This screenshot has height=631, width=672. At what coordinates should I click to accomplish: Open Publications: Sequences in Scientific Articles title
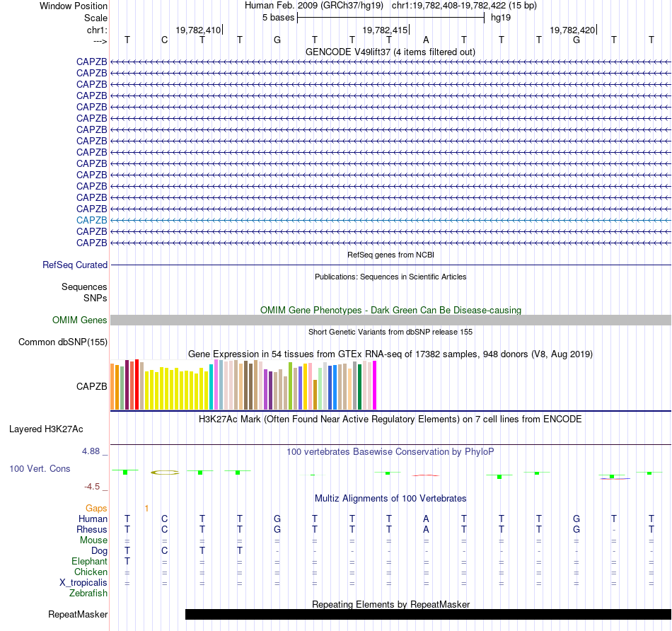[x=390, y=277]
